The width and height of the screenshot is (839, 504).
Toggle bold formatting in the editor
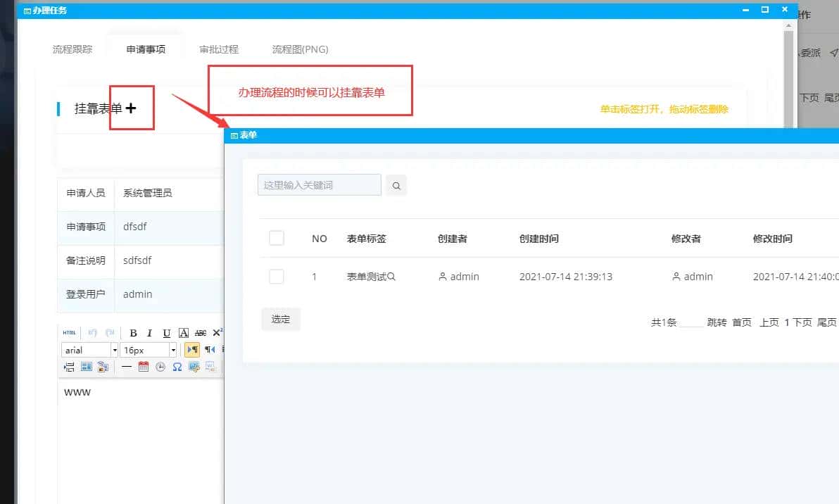pyautogui.click(x=133, y=332)
